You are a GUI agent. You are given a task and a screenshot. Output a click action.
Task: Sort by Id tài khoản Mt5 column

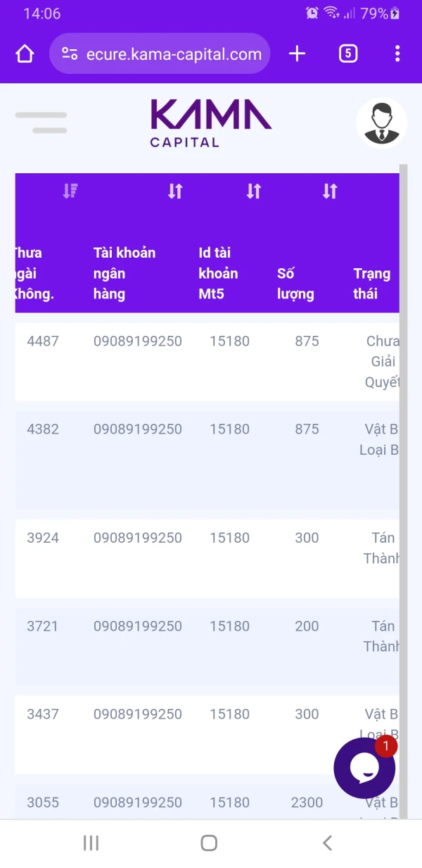tap(254, 191)
